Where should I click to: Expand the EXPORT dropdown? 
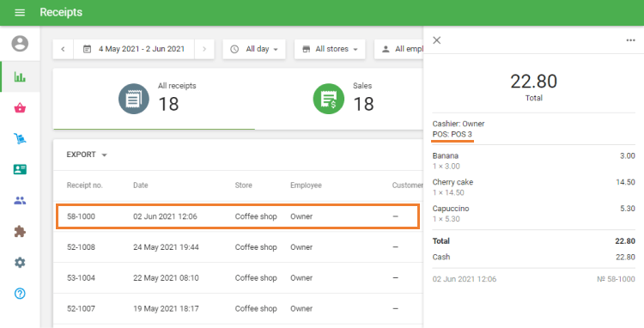(x=87, y=155)
